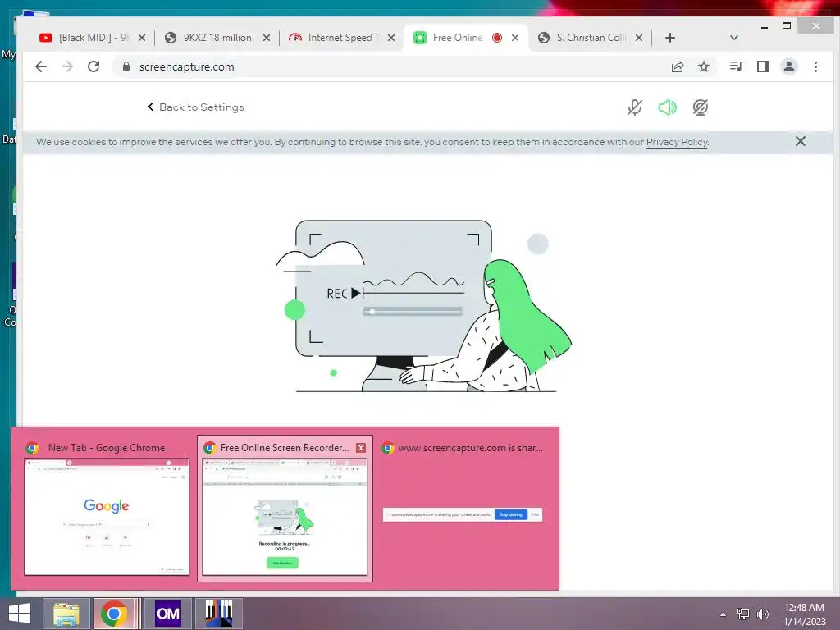Image resolution: width=840 pixels, height=630 pixels.
Task: Bookmark this page with the star
Action: (x=703, y=66)
